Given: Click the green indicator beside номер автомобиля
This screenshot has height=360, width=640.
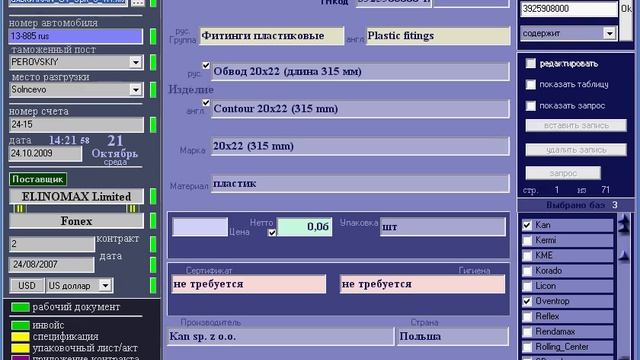Looking at the screenshot, I should tap(153, 36).
